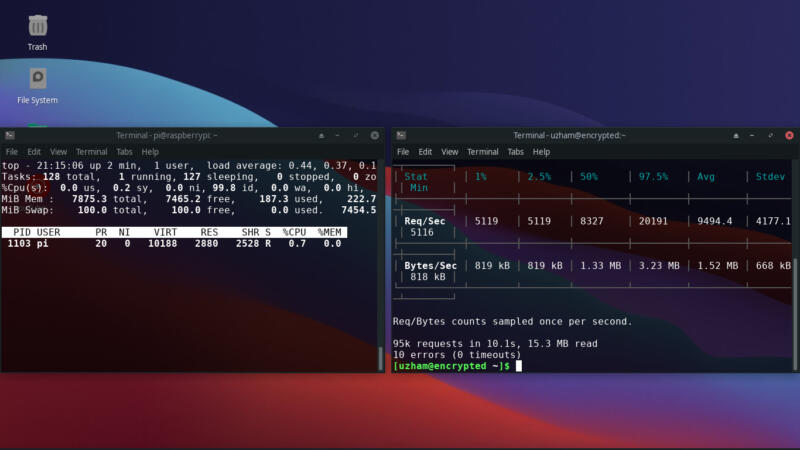
Task: Click the terminal icon in the uzham@encrypted window titlebar
Action: pyautogui.click(x=401, y=135)
